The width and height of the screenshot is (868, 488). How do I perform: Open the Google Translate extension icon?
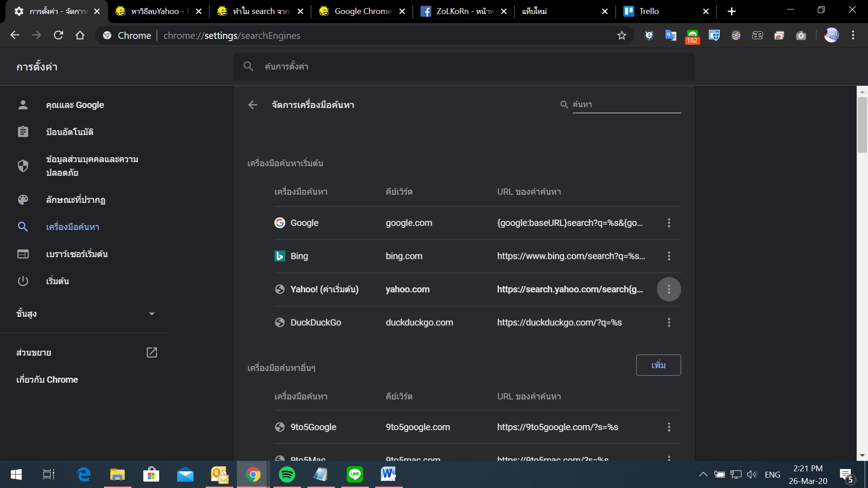click(x=670, y=35)
